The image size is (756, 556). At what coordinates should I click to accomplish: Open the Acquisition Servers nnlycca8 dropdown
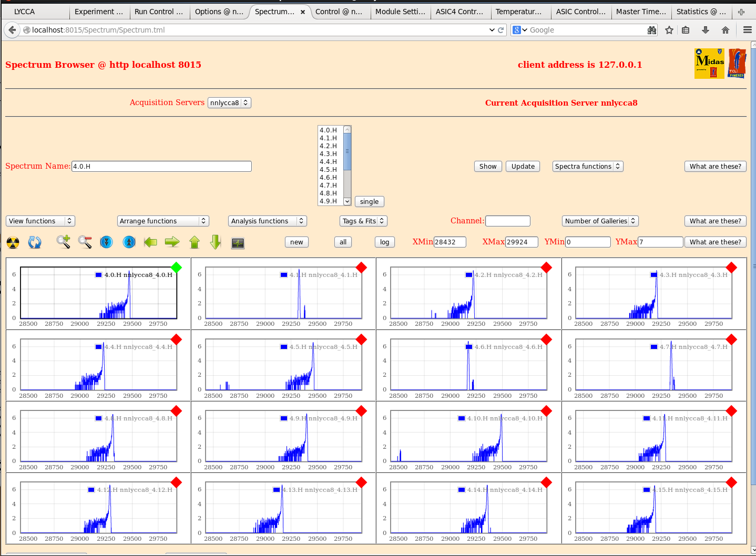tap(229, 103)
